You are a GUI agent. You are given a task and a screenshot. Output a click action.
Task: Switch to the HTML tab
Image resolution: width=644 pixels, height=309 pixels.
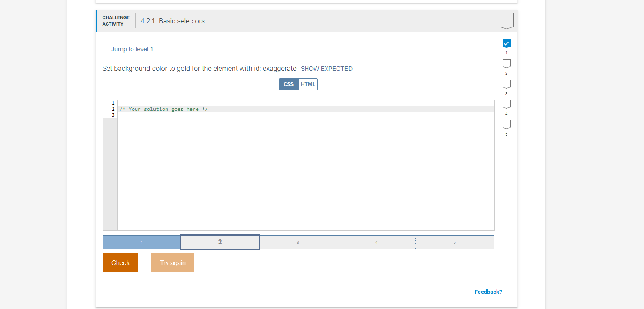point(308,84)
